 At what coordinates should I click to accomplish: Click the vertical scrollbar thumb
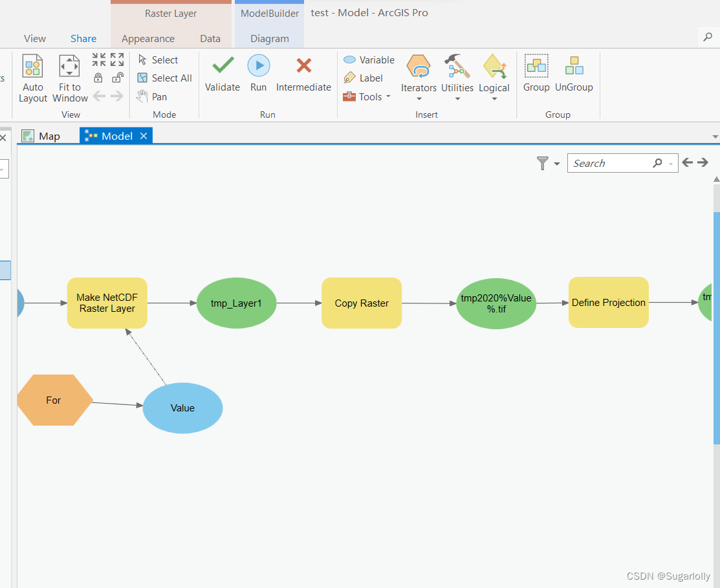[x=717, y=328]
